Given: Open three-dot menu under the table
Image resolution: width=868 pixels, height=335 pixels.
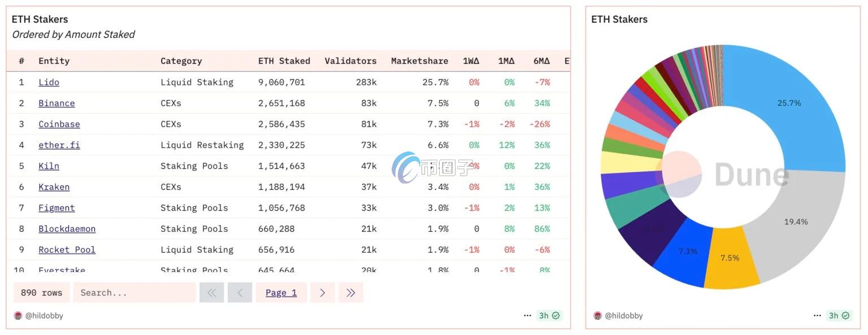Looking at the screenshot, I should (527, 316).
